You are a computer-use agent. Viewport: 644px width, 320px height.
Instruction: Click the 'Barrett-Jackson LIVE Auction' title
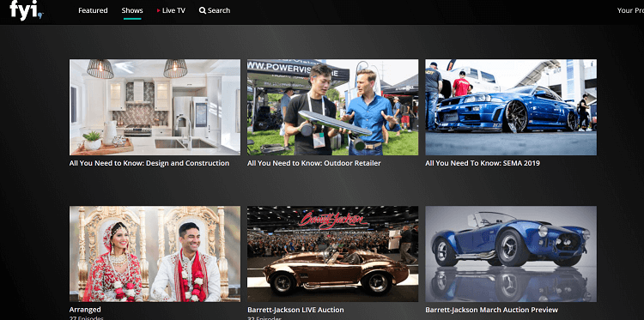(295, 310)
